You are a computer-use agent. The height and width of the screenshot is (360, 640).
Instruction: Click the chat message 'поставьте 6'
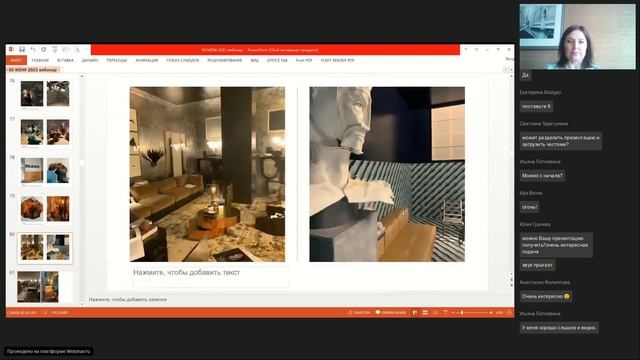pyautogui.click(x=536, y=107)
